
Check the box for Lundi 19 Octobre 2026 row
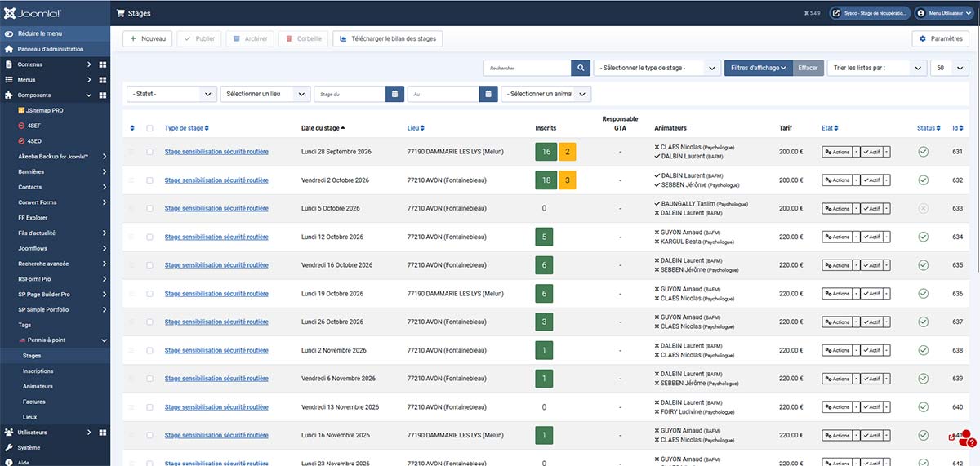pos(149,293)
